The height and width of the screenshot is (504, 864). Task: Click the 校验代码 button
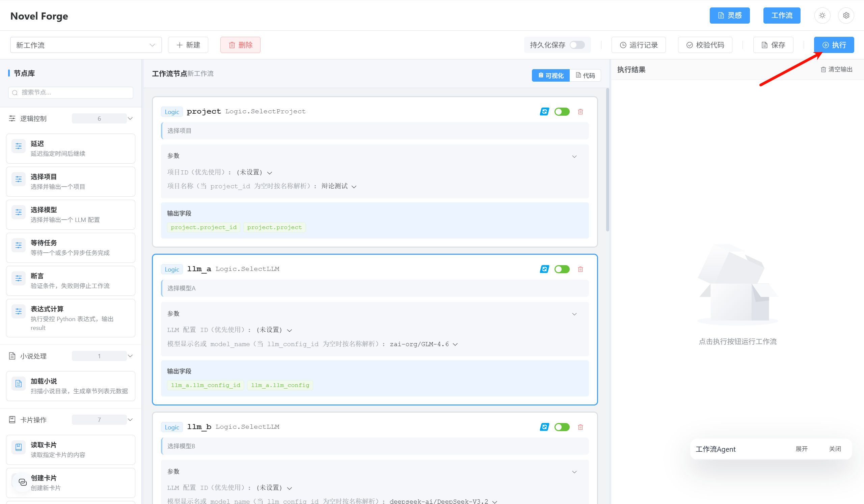pos(705,45)
